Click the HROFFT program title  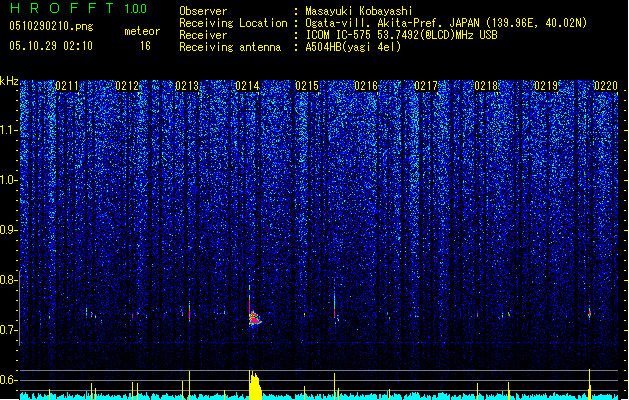click(x=62, y=8)
